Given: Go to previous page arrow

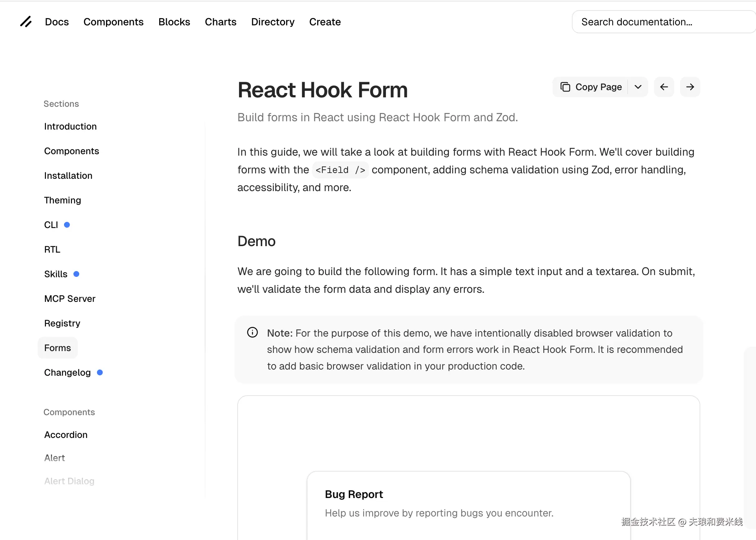Looking at the screenshot, I should coord(664,87).
